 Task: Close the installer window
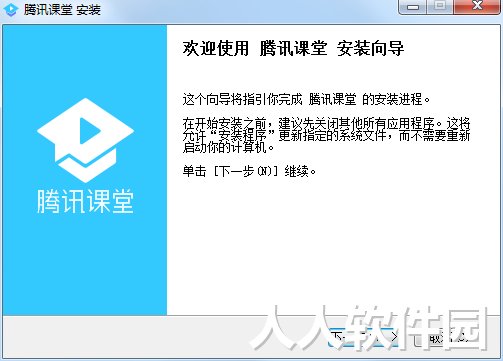[477, 7]
